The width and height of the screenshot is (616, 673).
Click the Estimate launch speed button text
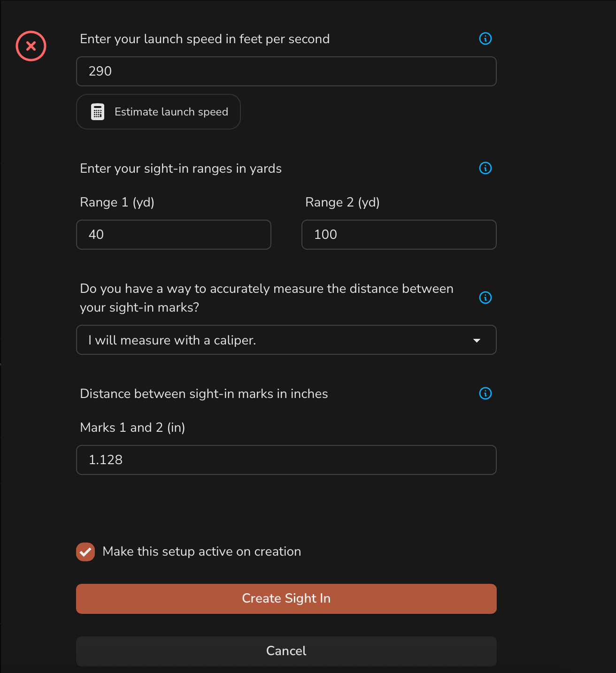[x=171, y=112]
